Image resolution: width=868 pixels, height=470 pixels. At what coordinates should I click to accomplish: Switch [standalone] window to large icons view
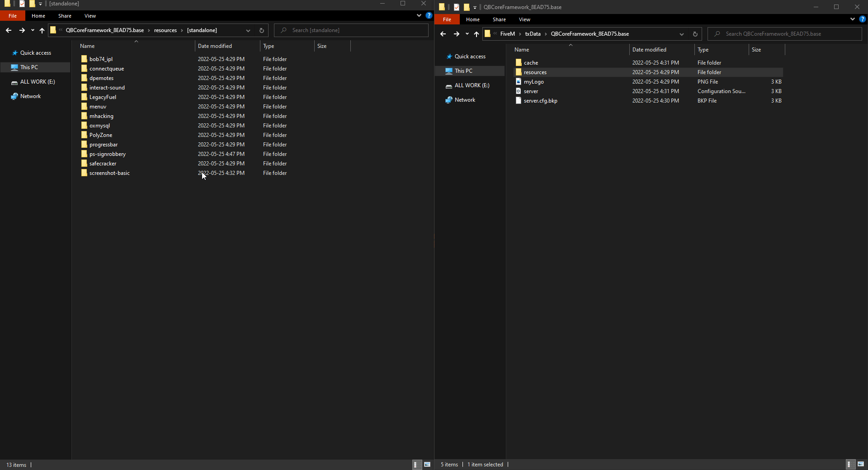point(427,465)
